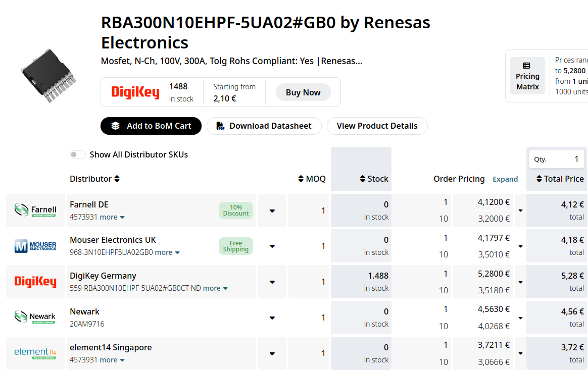This screenshot has height=370, width=588.
Task: Sort table by Stock column
Action: [374, 179]
